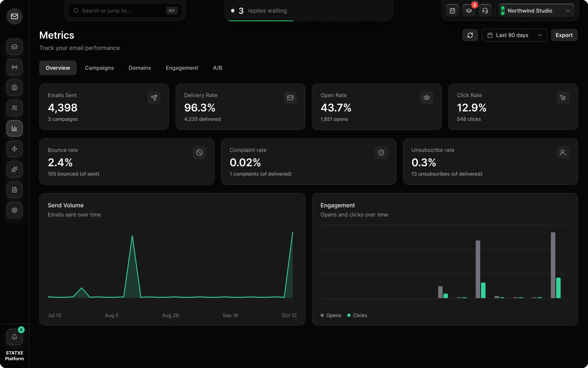
Task: Open the notifications bell with badge 4
Action: (14, 337)
